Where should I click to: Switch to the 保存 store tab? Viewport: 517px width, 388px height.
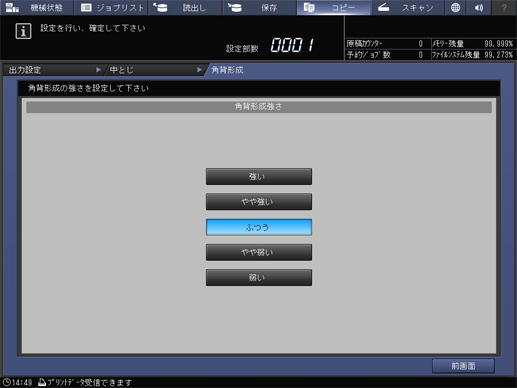260,7
